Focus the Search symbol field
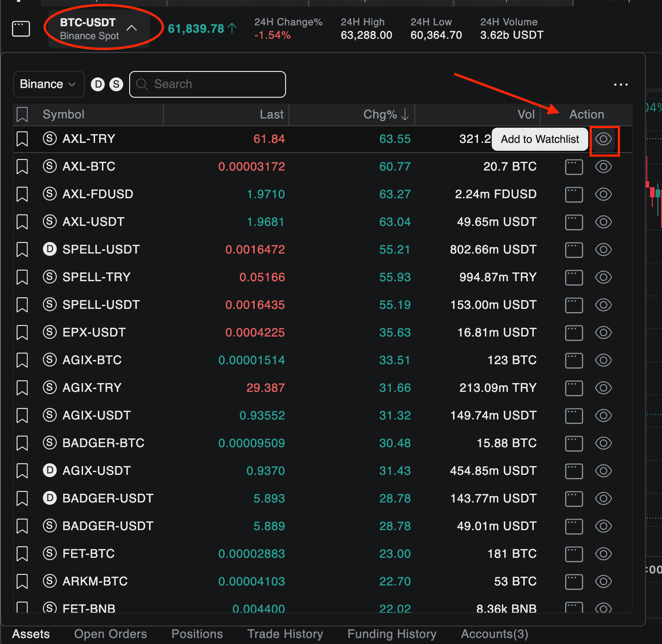 [x=208, y=84]
